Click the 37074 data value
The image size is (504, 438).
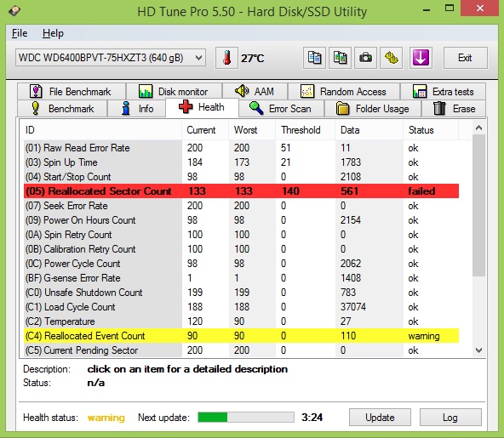[x=353, y=307]
